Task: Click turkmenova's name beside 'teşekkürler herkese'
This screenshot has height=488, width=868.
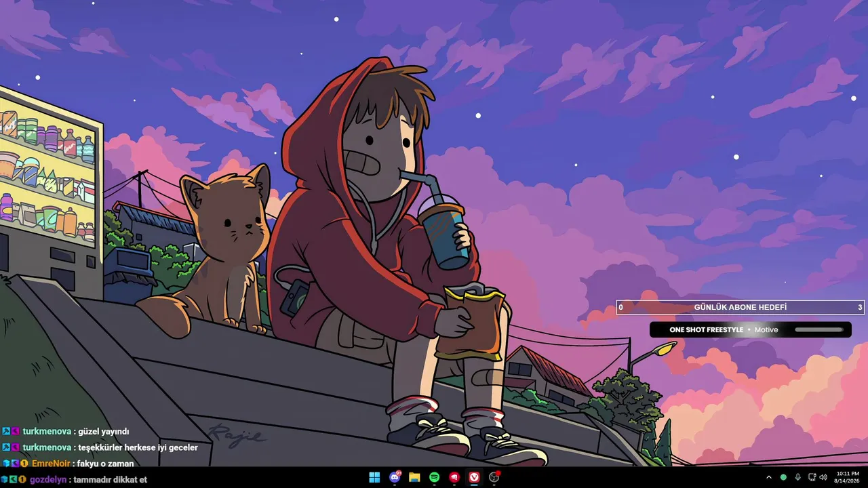Action: pos(47,447)
